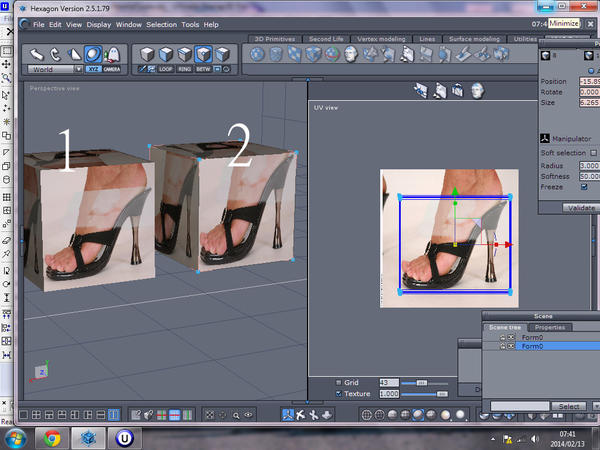Open the U app in the taskbar
This screenshot has width=600, height=450.
(x=124, y=438)
